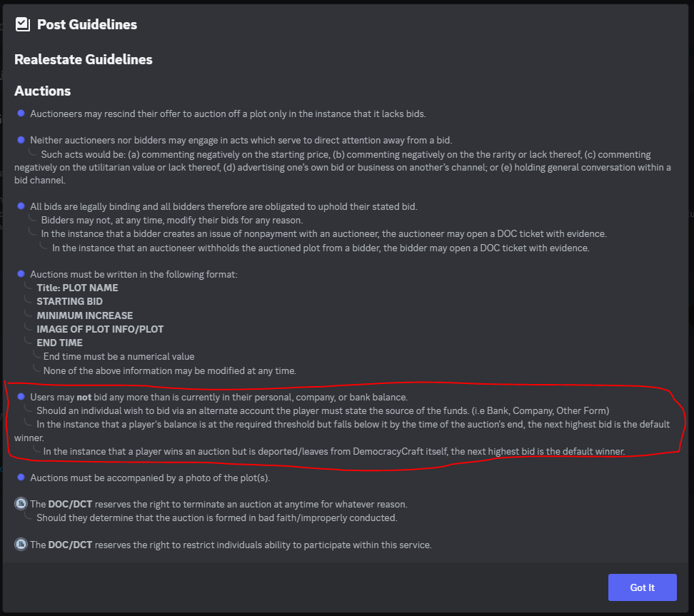This screenshot has width=694, height=616.
Task: Click the IMAGE OF PLOT INFO/PLOT line
Action: [100, 329]
